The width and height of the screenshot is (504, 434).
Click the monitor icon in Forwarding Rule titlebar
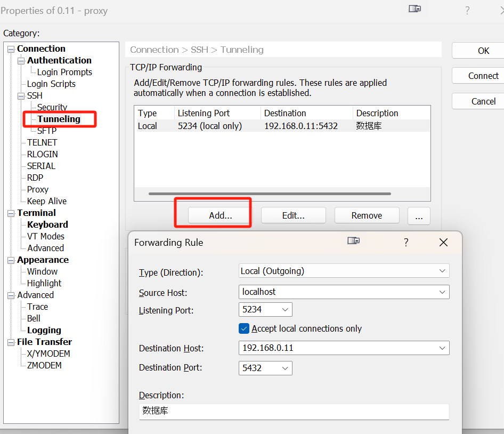tap(353, 242)
